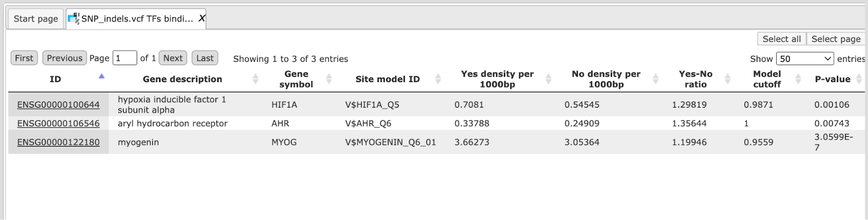This screenshot has width=868, height=220.
Task: Click sort arrows beside Yes-No ratio
Action: point(728,79)
